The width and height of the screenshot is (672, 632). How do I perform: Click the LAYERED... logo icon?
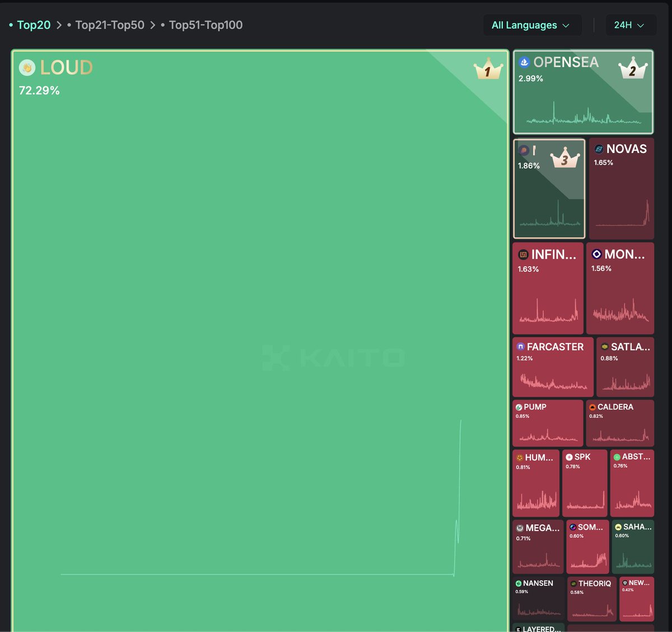pyautogui.click(x=519, y=629)
